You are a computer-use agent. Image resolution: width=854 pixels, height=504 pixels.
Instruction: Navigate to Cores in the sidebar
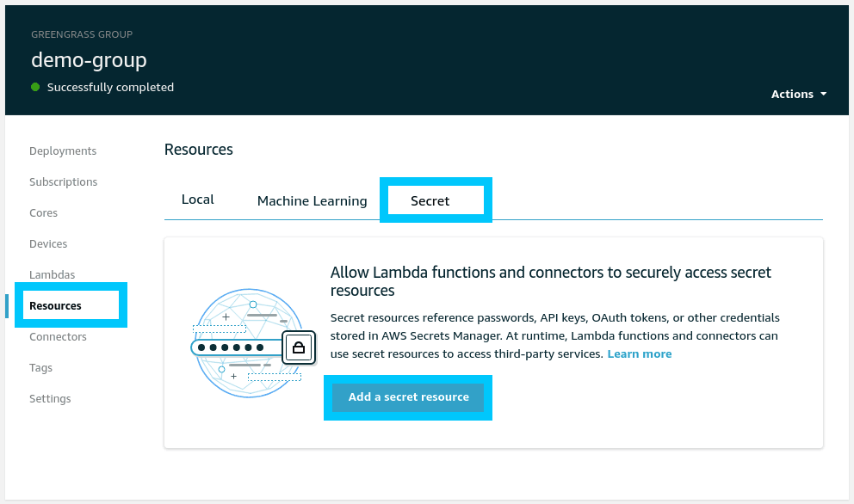click(x=44, y=212)
